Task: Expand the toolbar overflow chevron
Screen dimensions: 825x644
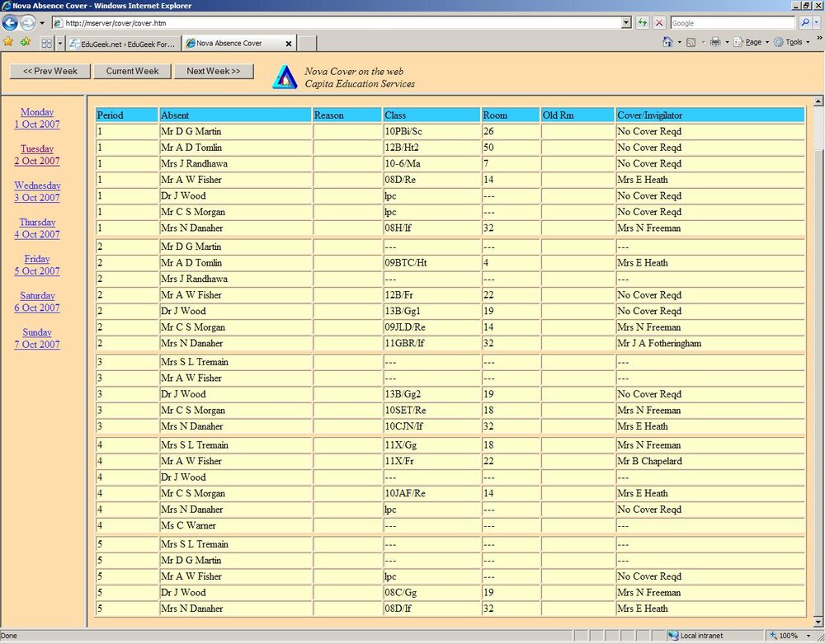Action: [x=818, y=39]
